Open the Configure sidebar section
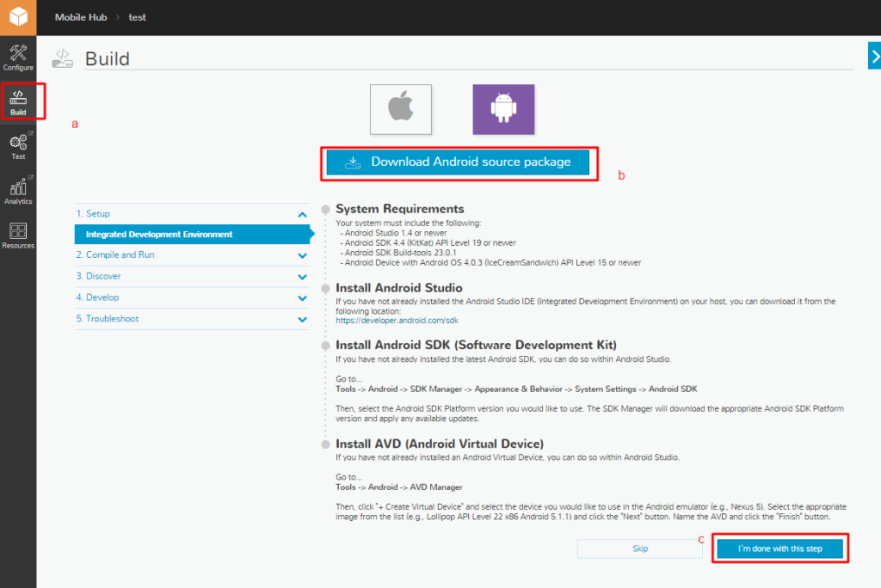This screenshot has height=588, width=881. (18, 58)
